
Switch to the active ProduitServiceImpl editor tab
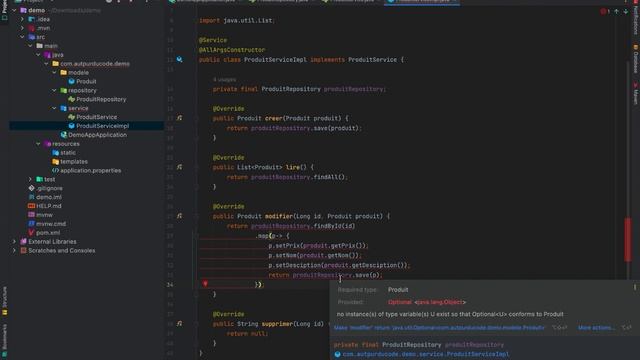tap(422, 2)
